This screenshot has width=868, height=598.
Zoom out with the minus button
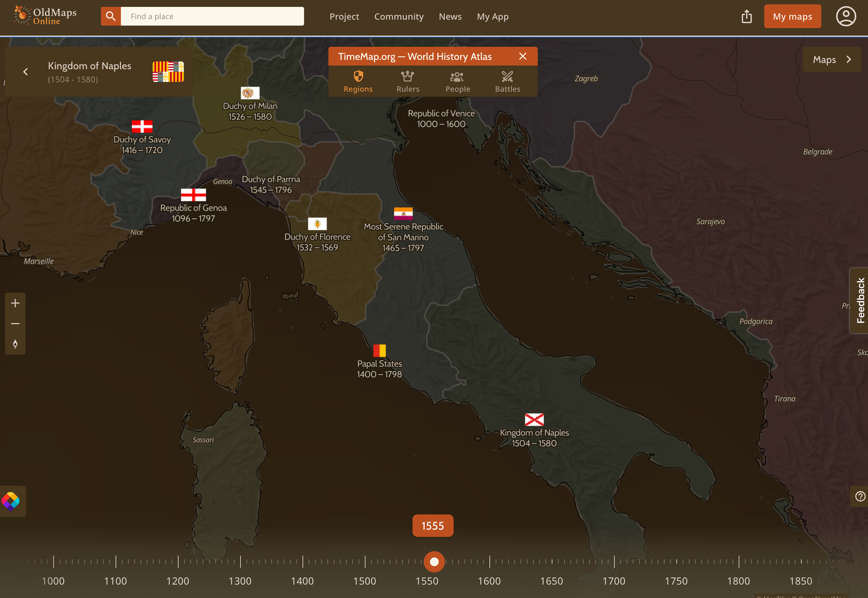coord(15,324)
